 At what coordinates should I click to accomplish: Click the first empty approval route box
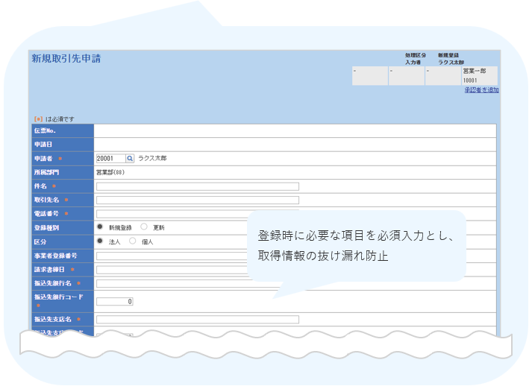369,75
